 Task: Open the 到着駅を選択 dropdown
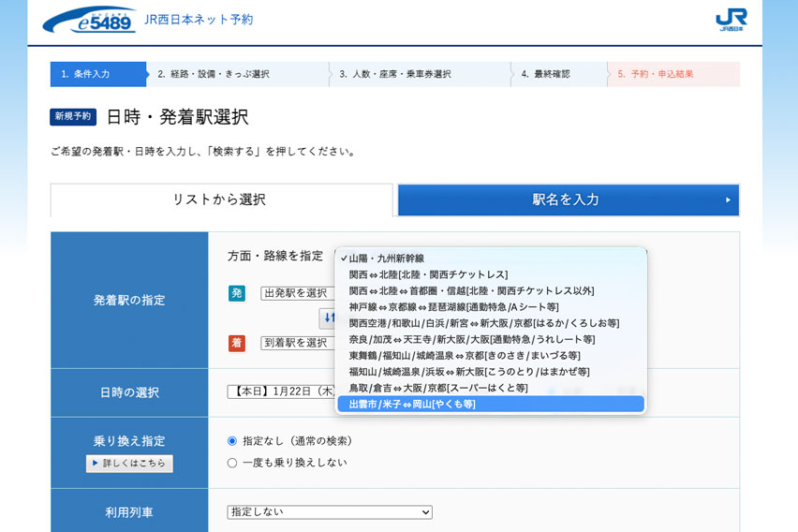pos(297,343)
